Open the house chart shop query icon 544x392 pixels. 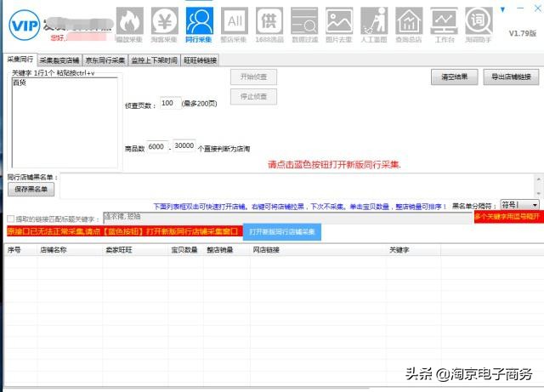pos(409,25)
